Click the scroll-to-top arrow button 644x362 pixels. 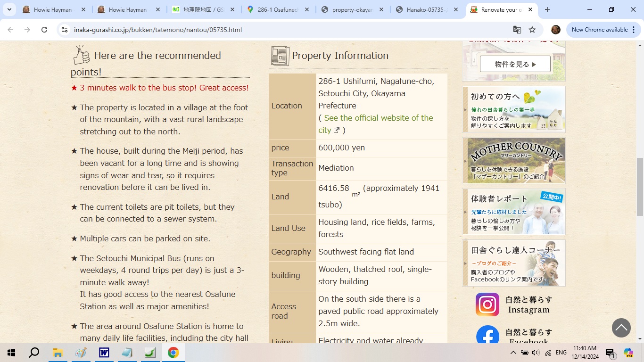pyautogui.click(x=621, y=328)
